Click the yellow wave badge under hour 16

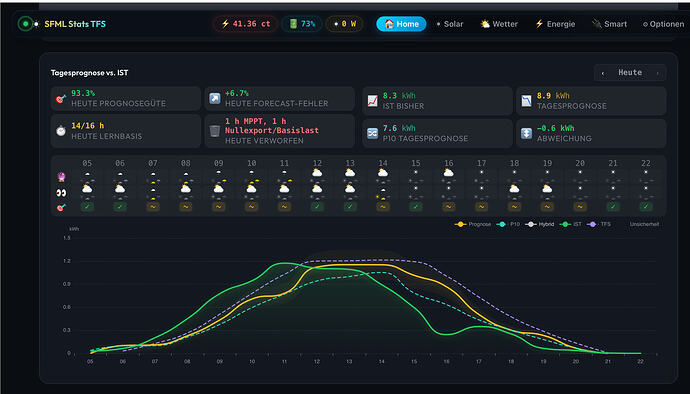pos(448,206)
